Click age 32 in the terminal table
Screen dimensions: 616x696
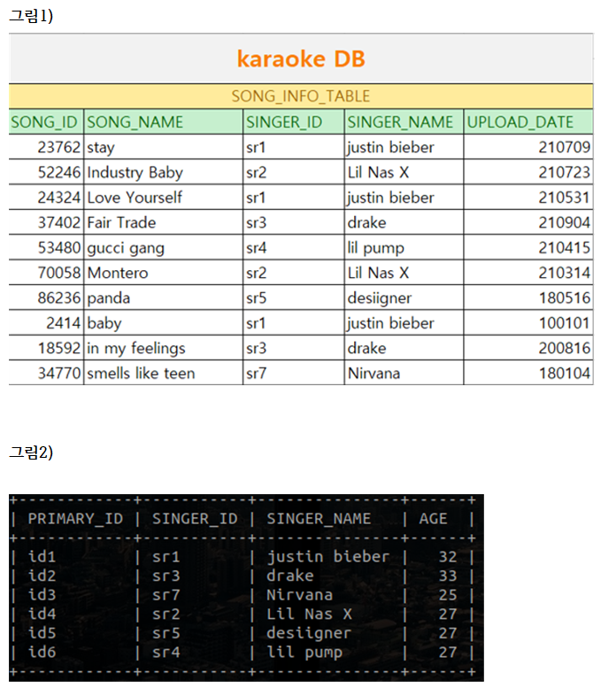click(x=448, y=557)
